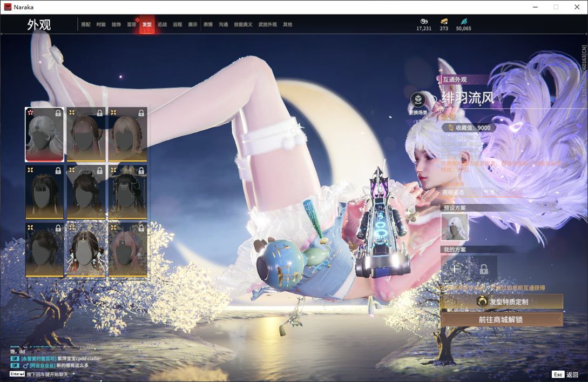Open the 其他 tab
Viewport: 588px width, 382px height.
pyautogui.click(x=288, y=24)
